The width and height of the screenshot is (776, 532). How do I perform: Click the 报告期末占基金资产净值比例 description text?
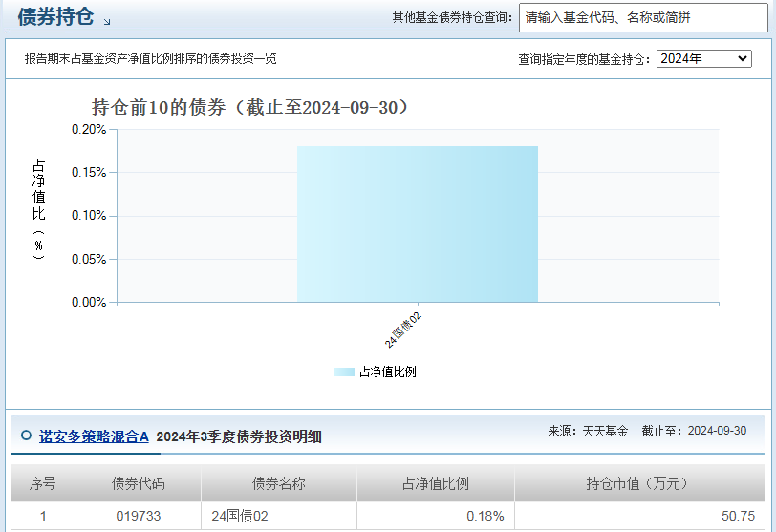[150, 58]
